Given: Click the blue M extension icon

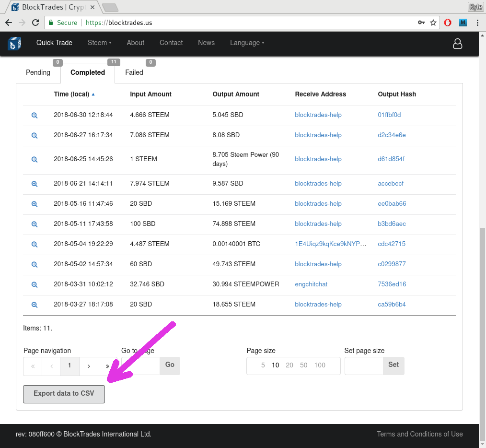Looking at the screenshot, I should click(463, 23).
